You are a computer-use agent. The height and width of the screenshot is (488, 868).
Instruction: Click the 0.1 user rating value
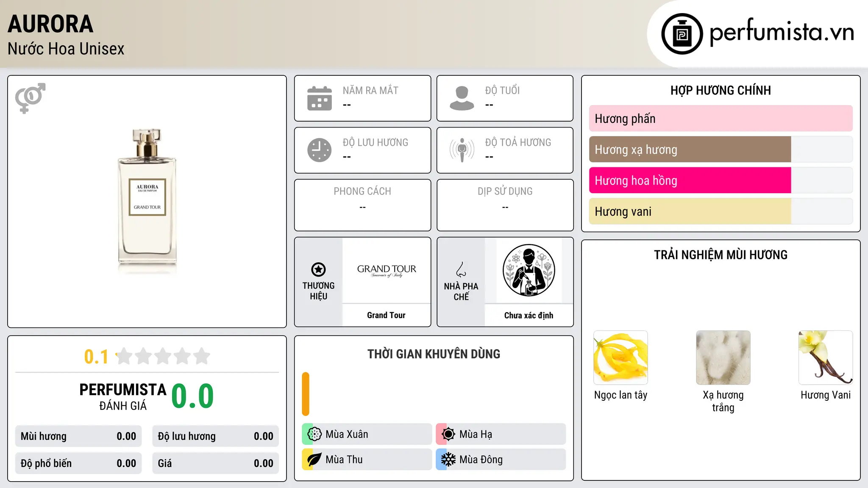(96, 357)
